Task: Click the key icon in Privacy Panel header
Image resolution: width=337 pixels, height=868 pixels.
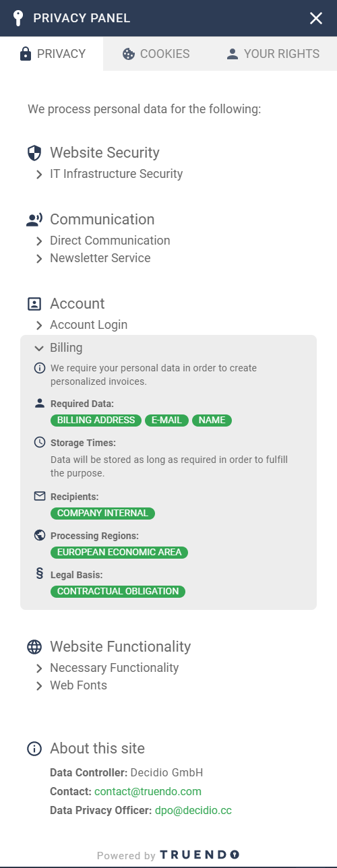Action: pos(18,18)
